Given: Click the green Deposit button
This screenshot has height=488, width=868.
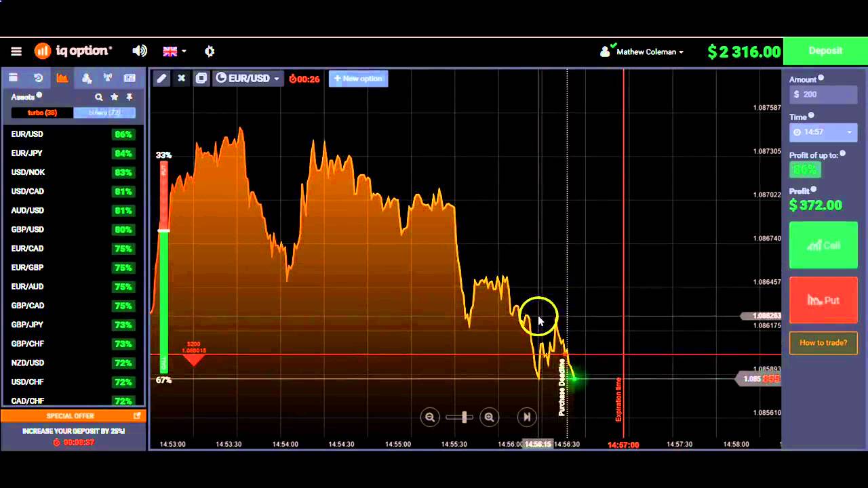Looking at the screenshot, I should [825, 51].
